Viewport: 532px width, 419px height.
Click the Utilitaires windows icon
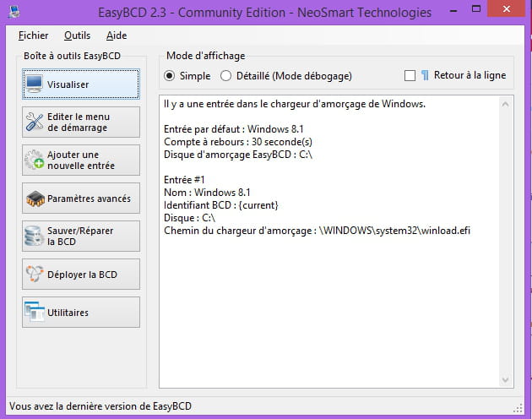[35, 312]
